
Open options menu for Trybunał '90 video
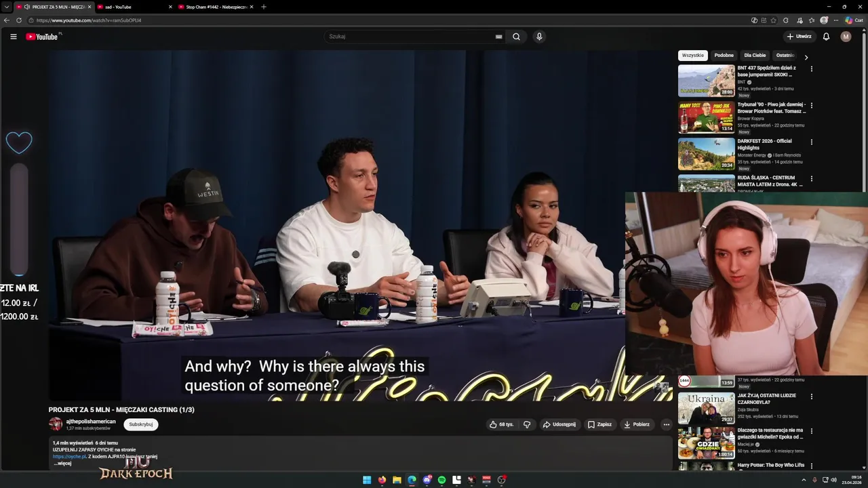(x=811, y=105)
